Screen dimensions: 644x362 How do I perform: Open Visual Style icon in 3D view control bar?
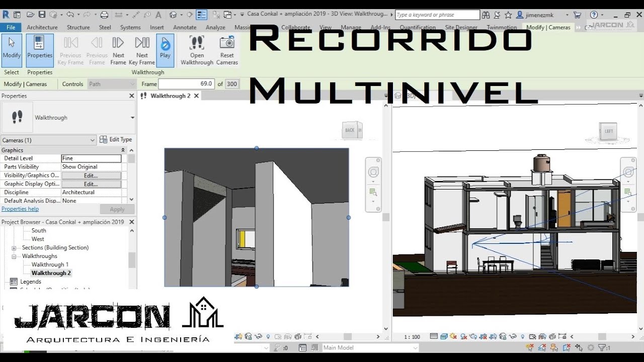(x=444, y=336)
